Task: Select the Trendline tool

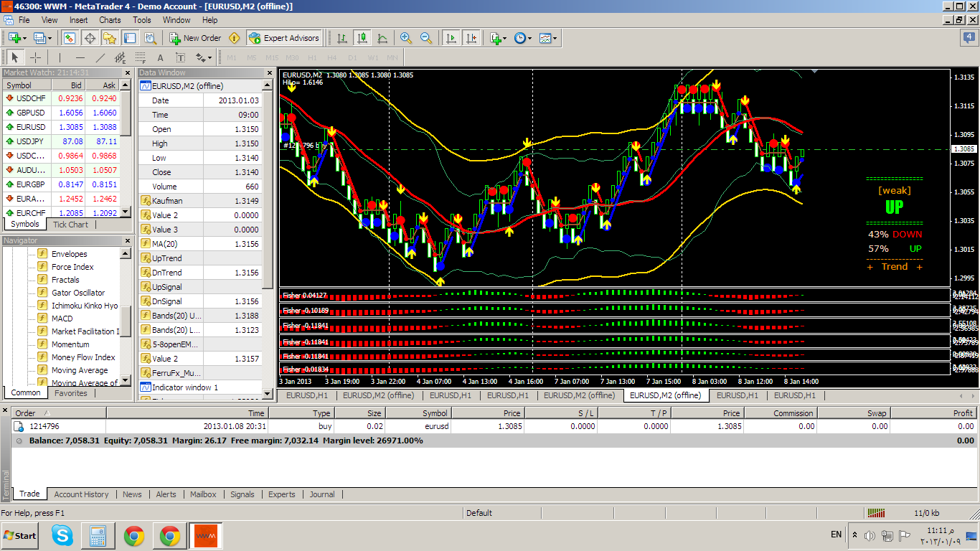Action: pyautogui.click(x=100, y=57)
